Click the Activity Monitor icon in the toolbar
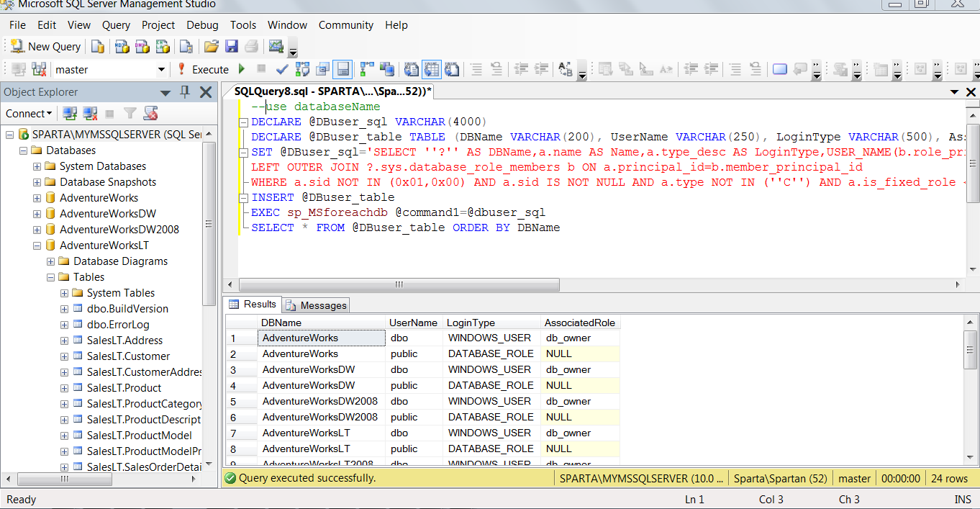This screenshot has width=980, height=509. [x=276, y=47]
